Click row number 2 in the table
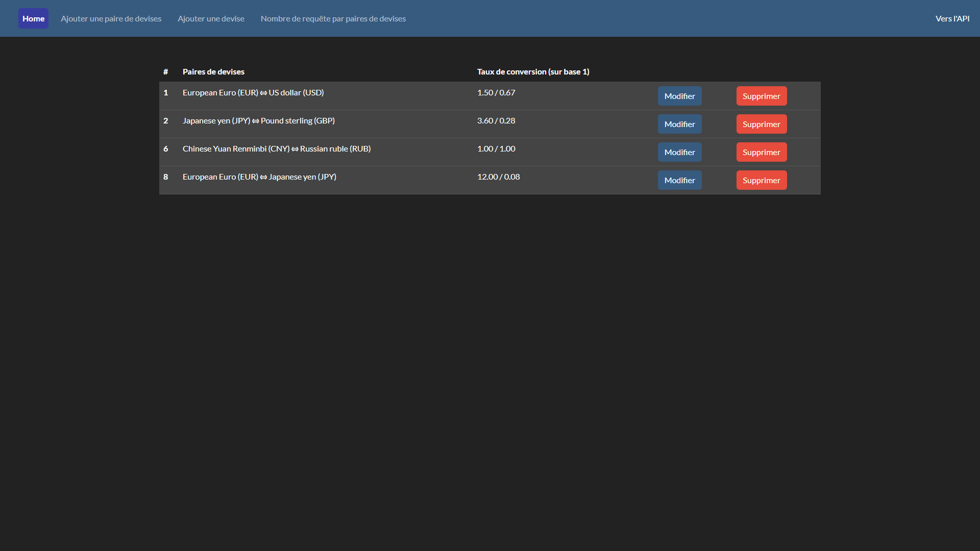 pos(165,120)
